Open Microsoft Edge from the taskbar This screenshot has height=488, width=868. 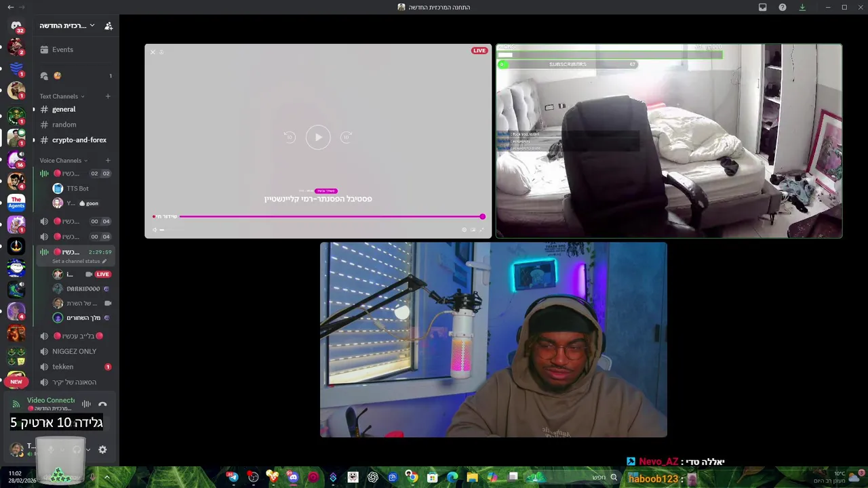click(x=452, y=477)
